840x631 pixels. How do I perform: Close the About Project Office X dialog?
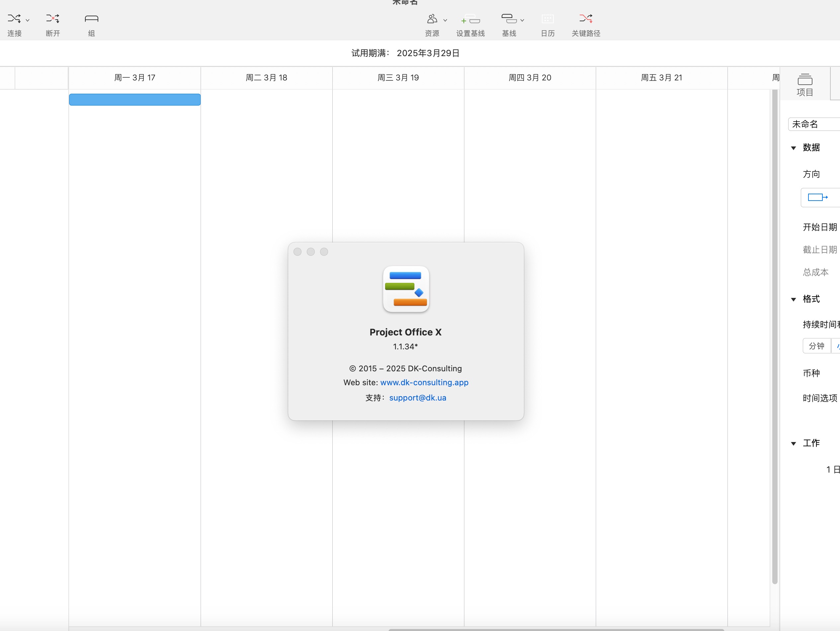pyautogui.click(x=297, y=252)
